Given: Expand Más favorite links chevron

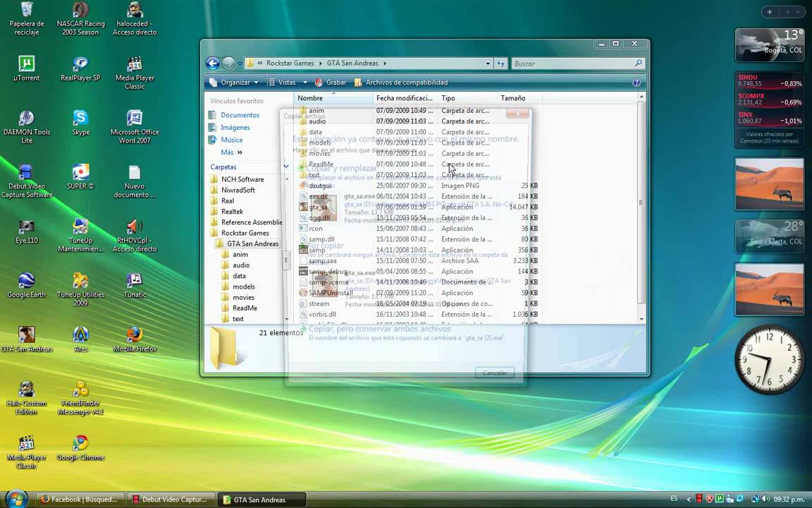Looking at the screenshot, I should pyautogui.click(x=240, y=152).
